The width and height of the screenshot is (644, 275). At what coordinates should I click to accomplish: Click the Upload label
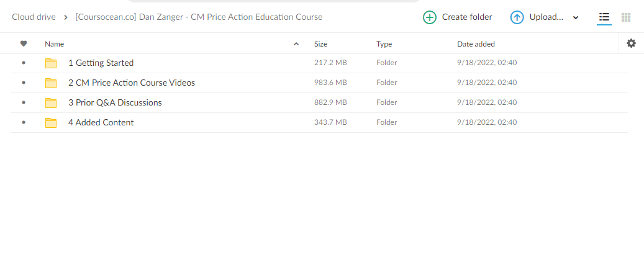[546, 17]
